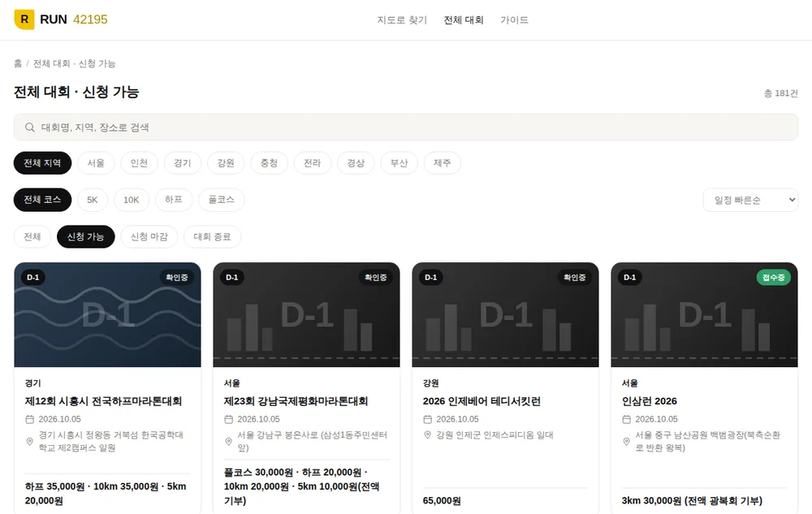The width and height of the screenshot is (812, 514).
Task: Click 3km 30,000원 price text on 인삼런 card
Action: (x=692, y=500)
